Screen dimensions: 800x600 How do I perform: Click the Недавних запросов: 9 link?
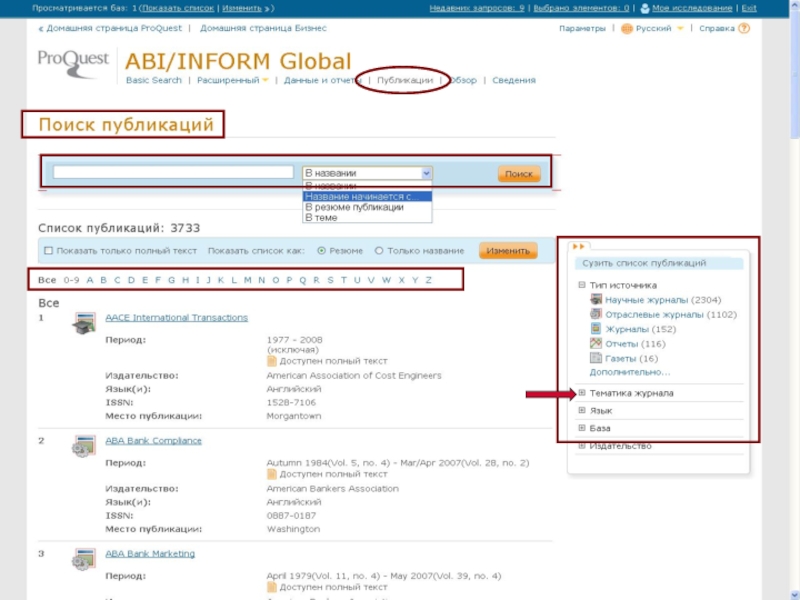point(477,8)
